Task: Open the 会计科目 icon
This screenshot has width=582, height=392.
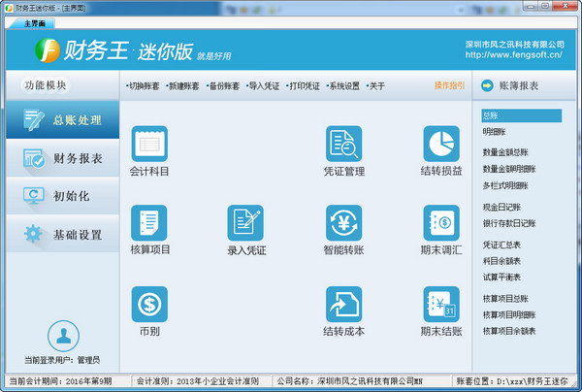Action: [148, 145]
